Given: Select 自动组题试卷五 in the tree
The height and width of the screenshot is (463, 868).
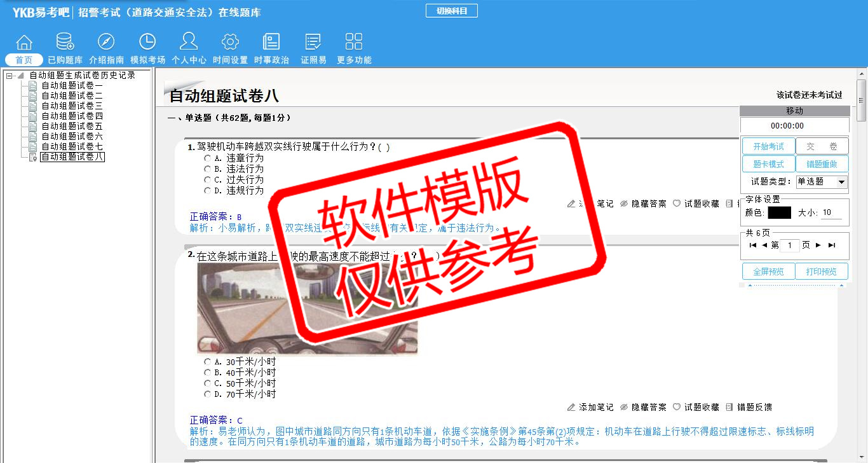Looking at the screenshot, I should [x=72, y=127].
